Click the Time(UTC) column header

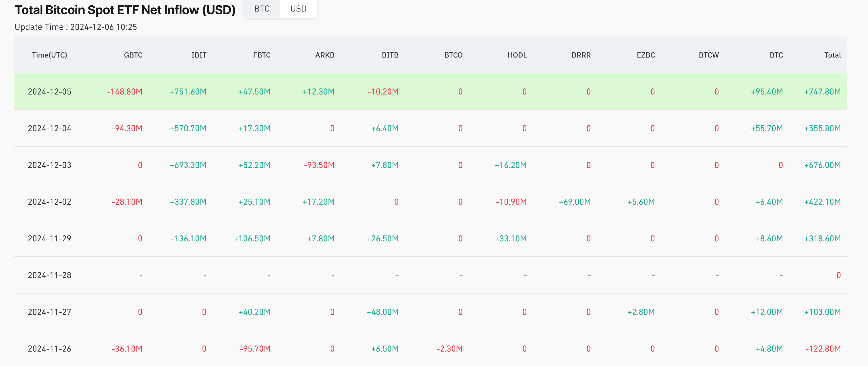point(49,55)
